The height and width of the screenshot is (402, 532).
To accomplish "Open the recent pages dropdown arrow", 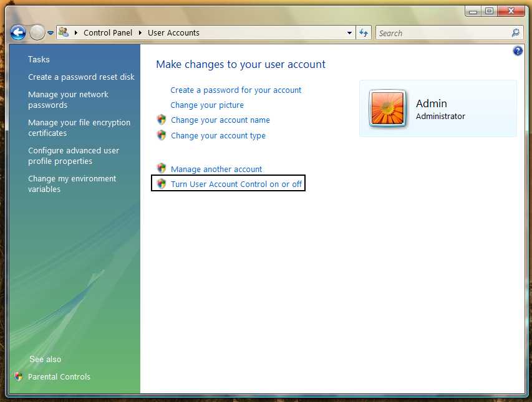I will pyautogui.click(x=51, y=33).
